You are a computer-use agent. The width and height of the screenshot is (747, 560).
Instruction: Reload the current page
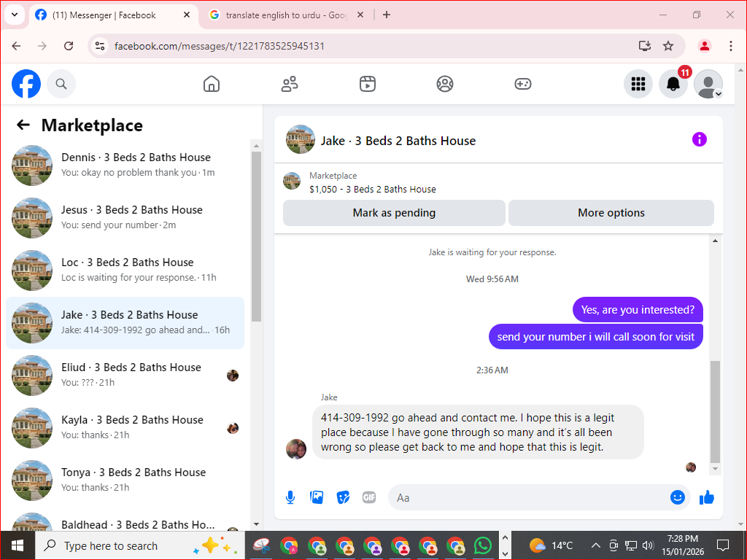click(69, 46)
